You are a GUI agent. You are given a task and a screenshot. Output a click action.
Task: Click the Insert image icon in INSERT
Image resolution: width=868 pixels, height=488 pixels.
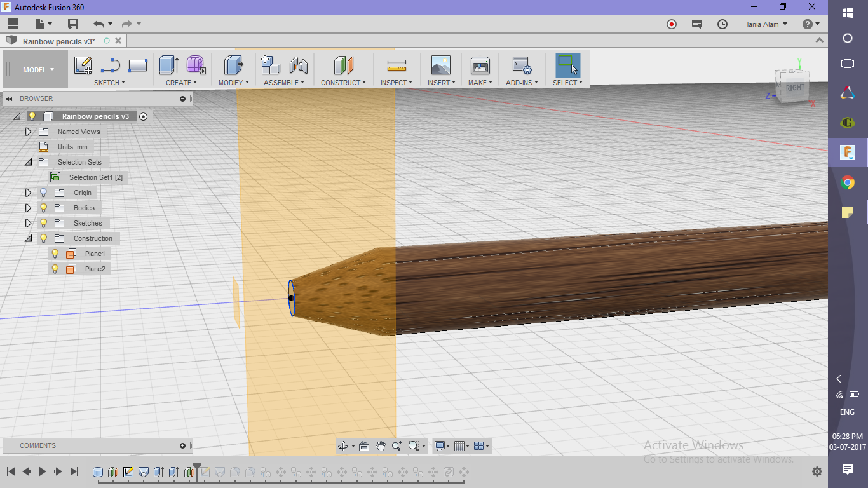coord(440,65)
